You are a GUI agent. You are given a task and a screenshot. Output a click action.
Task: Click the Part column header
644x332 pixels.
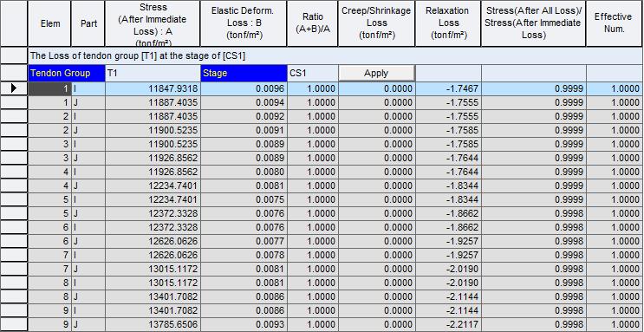pos(88,23)
